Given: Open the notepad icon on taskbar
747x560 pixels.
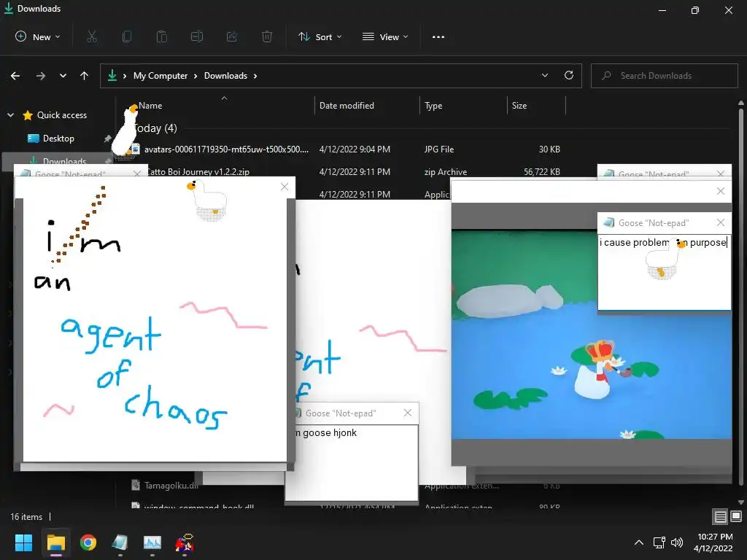Looking at the screenshot, I should pos(120,542).
